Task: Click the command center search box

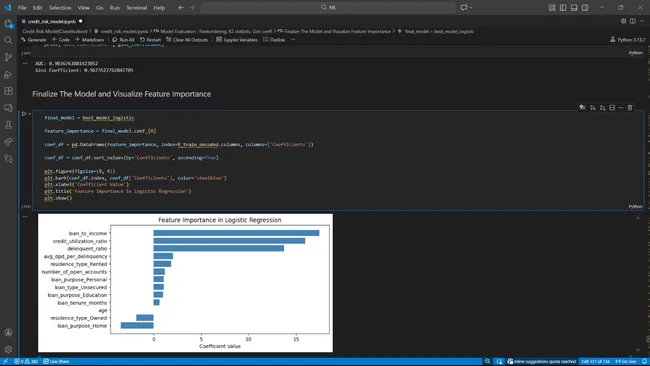Action: pos(328,7)
